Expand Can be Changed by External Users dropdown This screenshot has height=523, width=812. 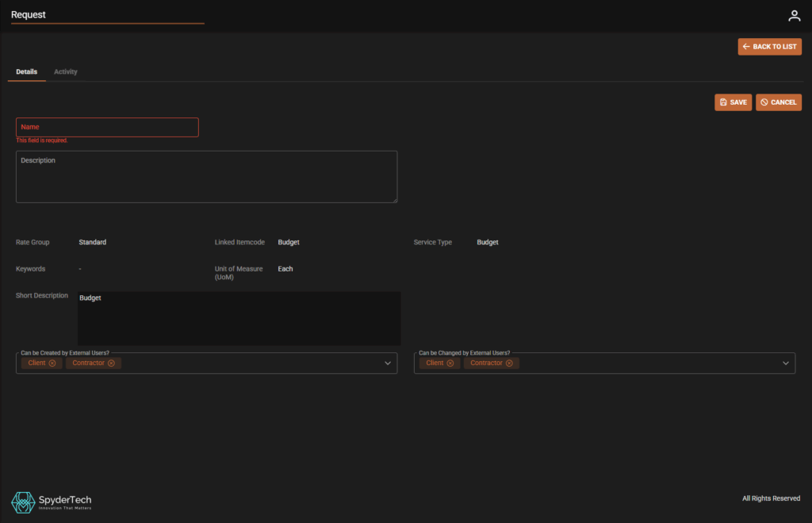coord(786,363)
